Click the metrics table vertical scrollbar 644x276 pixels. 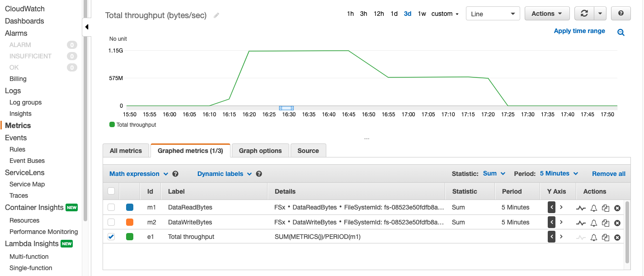tap(627, 232)
